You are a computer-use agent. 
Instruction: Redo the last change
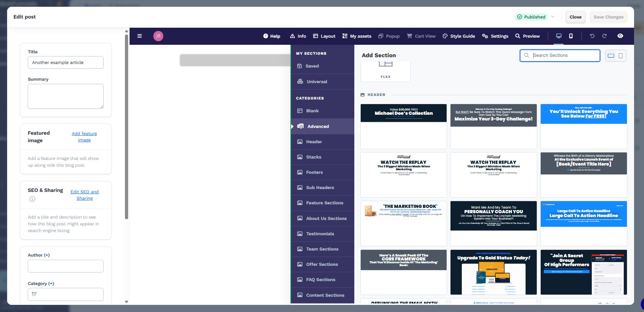click(x=605, y=36)
